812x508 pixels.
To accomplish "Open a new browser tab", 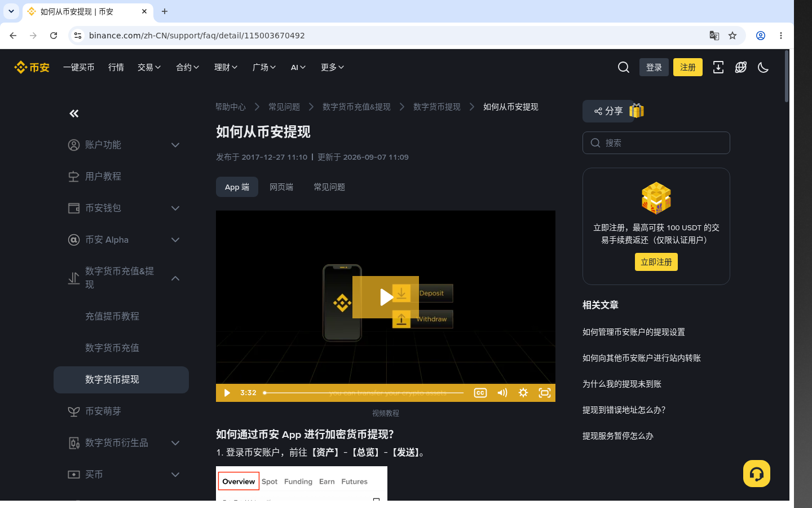I will [x=165, y=11].
